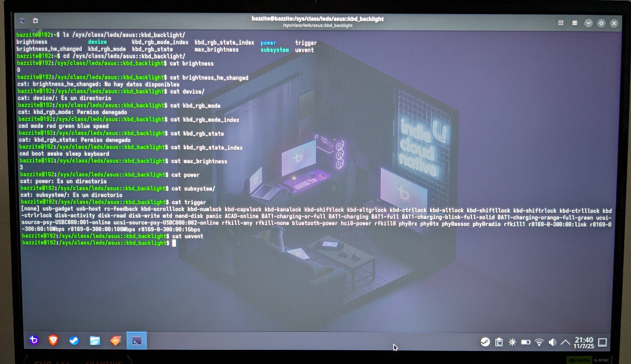Click 'cat: power: Es un directorio'
The height and width of the screenshot is (364, 631).
click(x=64, y=181)
